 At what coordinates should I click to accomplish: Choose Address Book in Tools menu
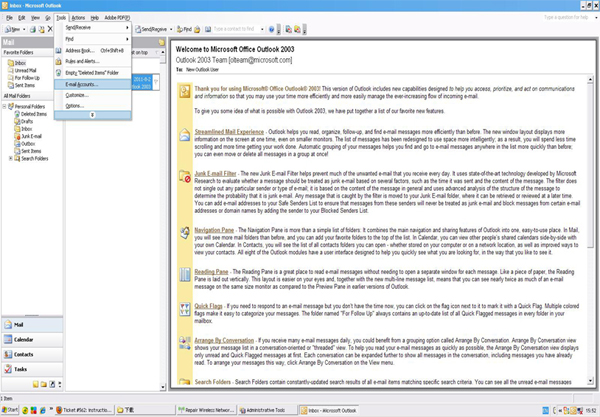click(93, 50)
